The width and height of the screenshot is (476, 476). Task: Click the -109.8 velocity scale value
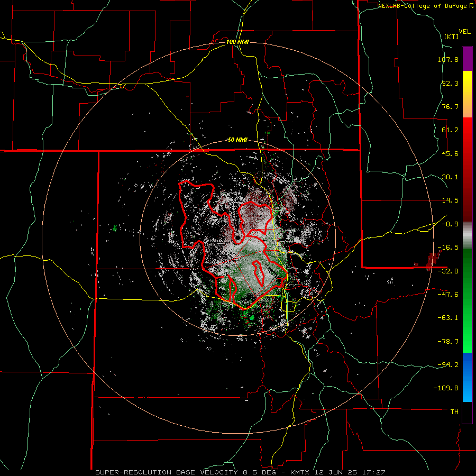[x=446, y=388]
